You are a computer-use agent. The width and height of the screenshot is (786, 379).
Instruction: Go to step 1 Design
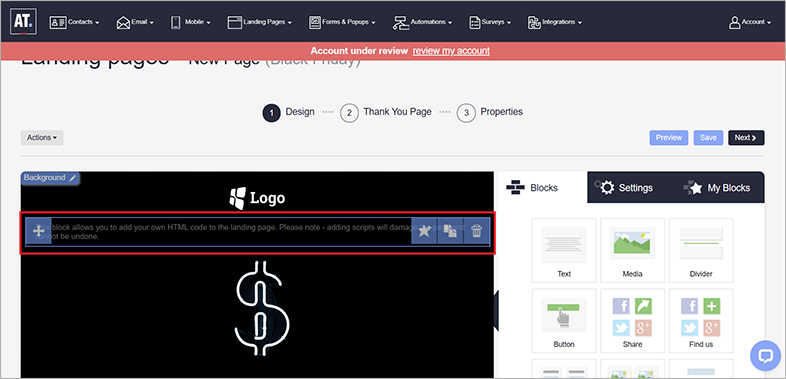(x=289, y=112)
